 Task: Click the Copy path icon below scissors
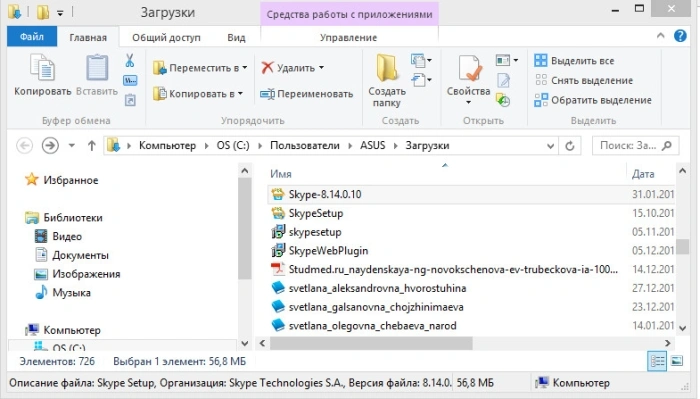click(x=130, y=81)
